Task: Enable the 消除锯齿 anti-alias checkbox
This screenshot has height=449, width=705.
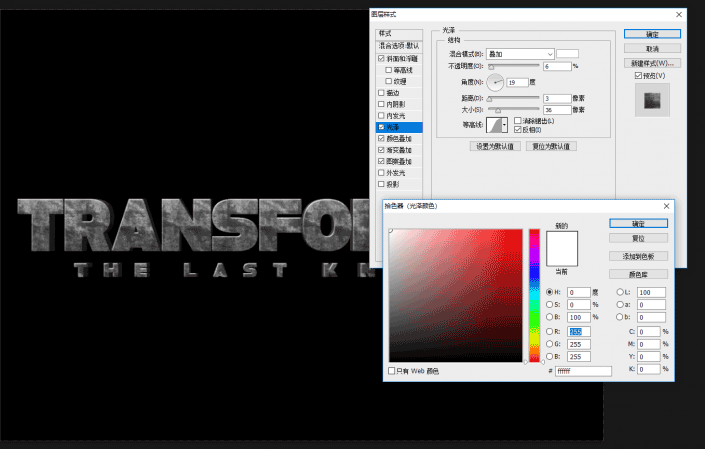Action: click(x=518, y=121)
